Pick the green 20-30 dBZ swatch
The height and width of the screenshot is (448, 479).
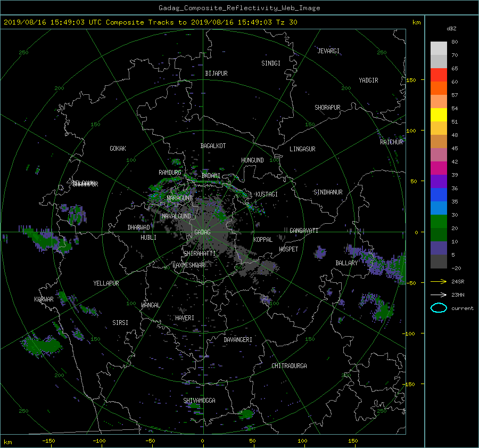[x=439, y=222]
